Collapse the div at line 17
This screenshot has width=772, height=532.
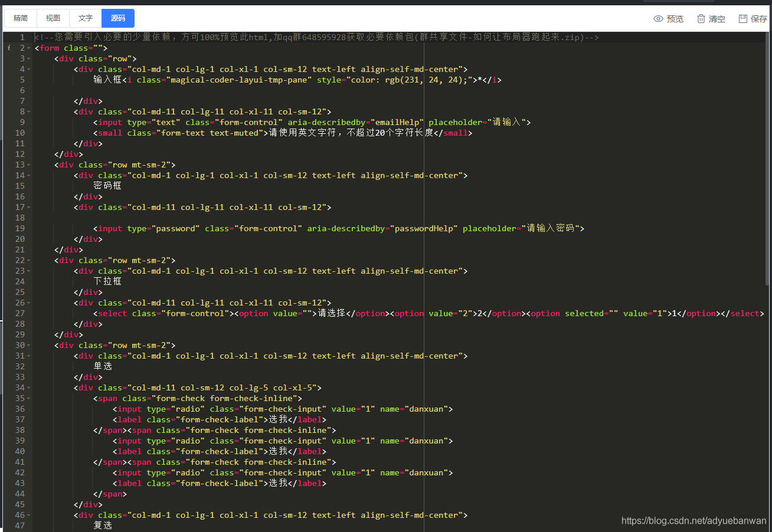coord(30,207)
